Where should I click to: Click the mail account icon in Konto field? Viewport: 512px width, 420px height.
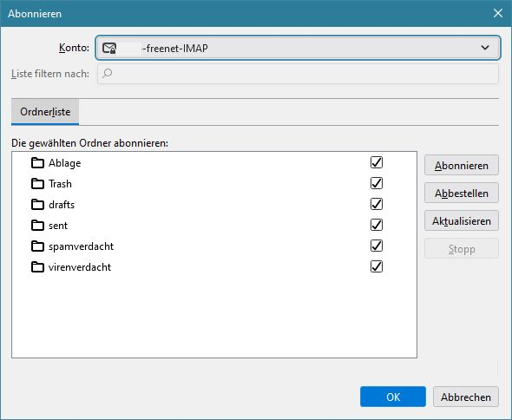tap(109, 48)
